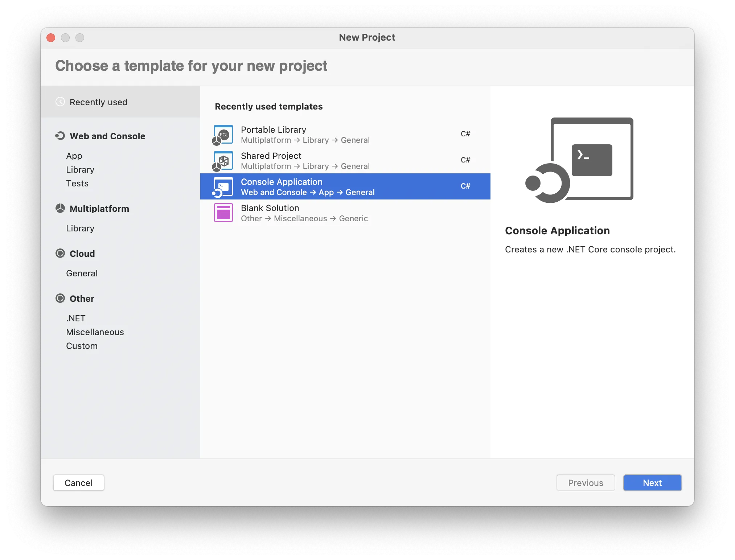This screenshot has height=560, width=735.
Task: Click the Blank Solution template icon
Action: coord(223,213)
